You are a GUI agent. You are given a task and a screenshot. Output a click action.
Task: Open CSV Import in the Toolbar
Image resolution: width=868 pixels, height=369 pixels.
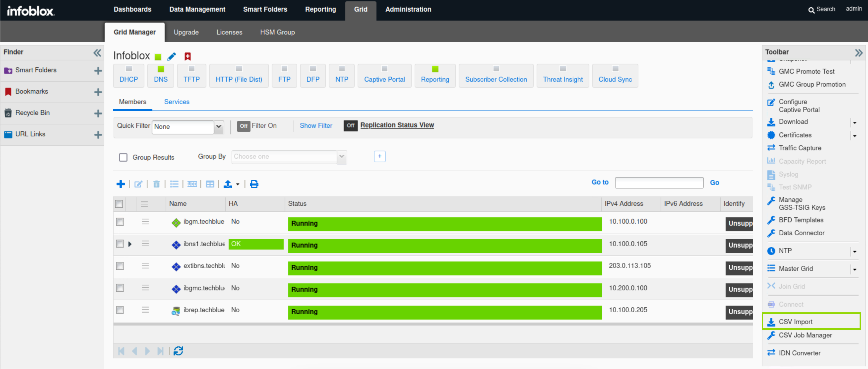(795, 321)
